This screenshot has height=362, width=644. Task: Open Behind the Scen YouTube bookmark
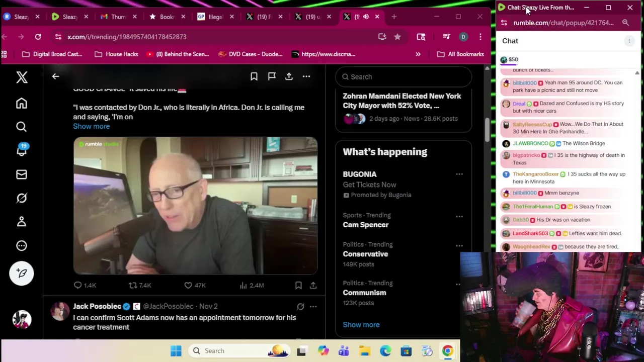[x=177, y=54]
